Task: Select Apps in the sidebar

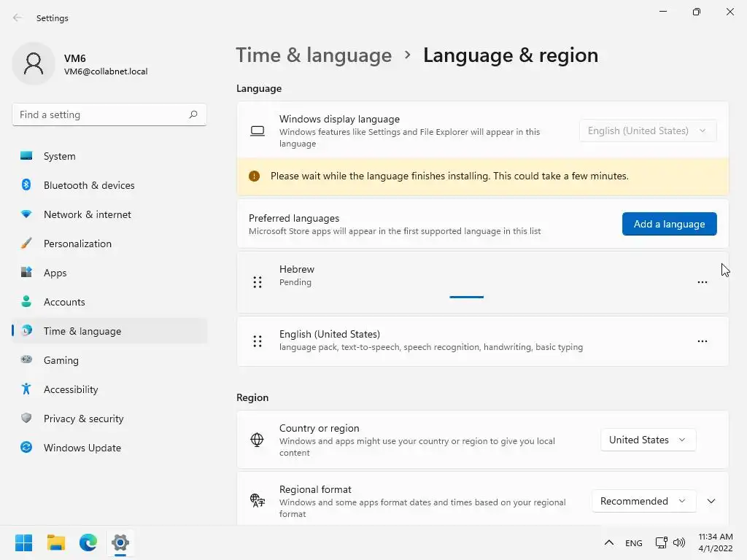Action: (55, 273)
